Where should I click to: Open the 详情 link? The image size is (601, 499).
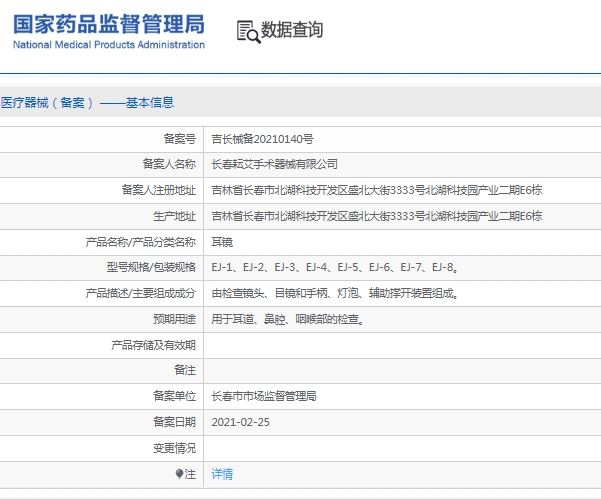point(222,474)
